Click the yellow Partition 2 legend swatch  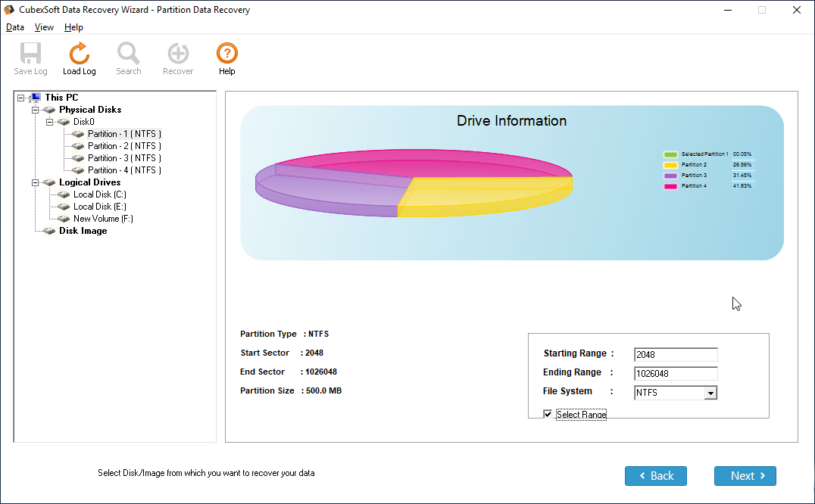tap(670, 164)
